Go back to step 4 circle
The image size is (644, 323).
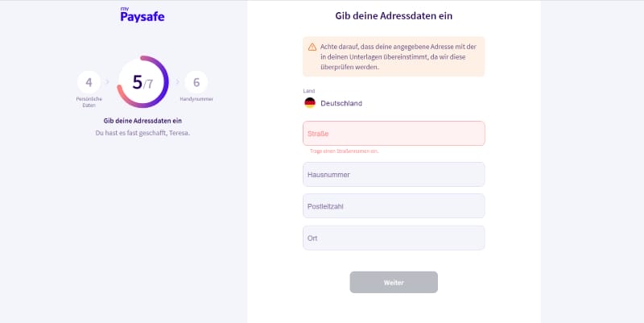89,82
